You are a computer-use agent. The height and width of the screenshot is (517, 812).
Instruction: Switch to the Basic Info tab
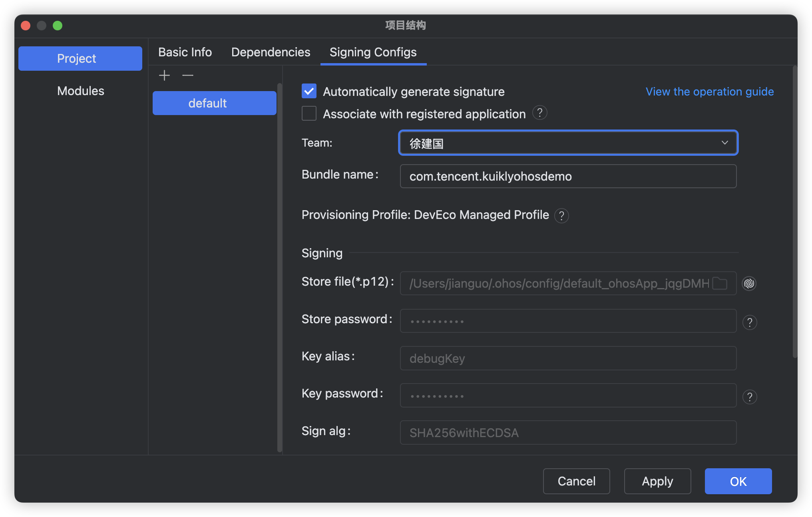click(185, 52)
